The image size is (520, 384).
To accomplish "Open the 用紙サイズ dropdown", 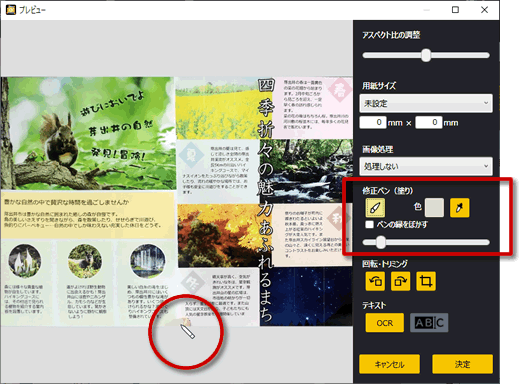I will pos(426,103).
